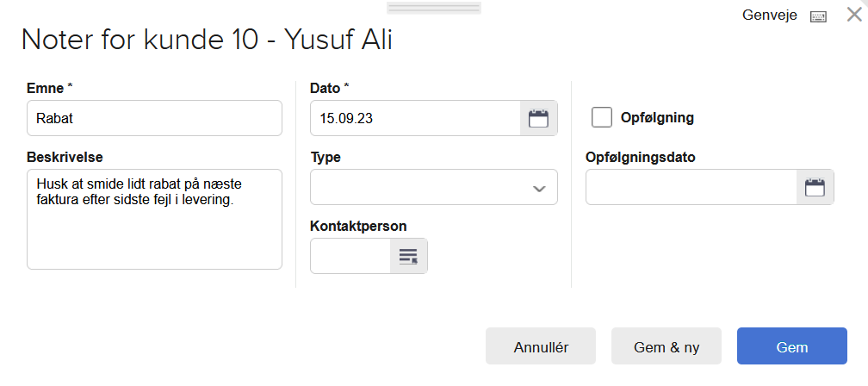
Task: Open the Opfølgningsdato calendar picker icon
Action: pyautogui.click(x=815, y=188)
